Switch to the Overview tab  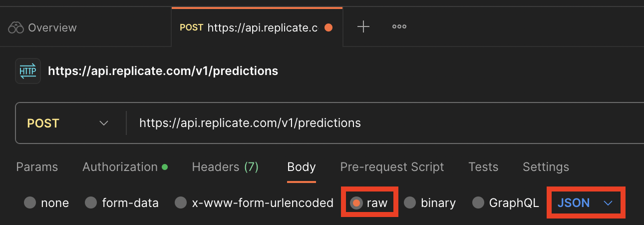point(52,27)
